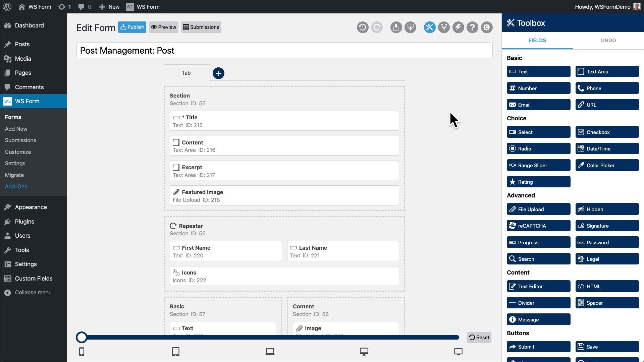Image resolution: width=644 pixels, height=362 pixels.
Task: Open the help question mark icon
Action: coord(473,27)
